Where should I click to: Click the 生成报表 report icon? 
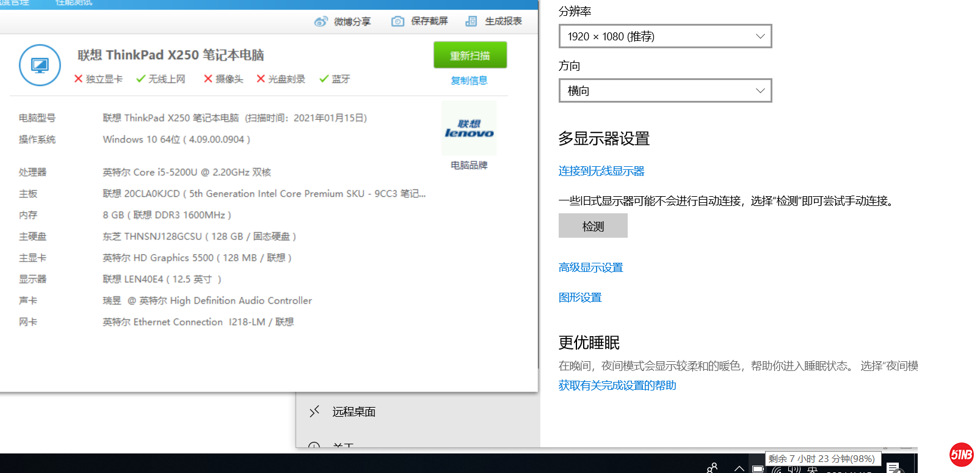pyautogui.click(x=471, y=21)
